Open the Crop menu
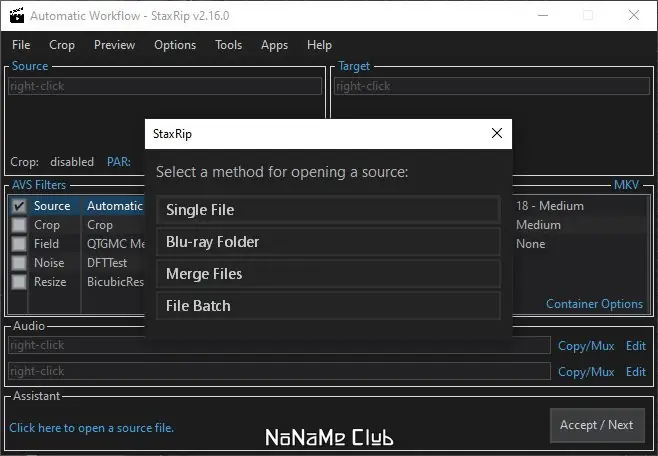This screenshot has width=658, height=456. coord(62,45)
